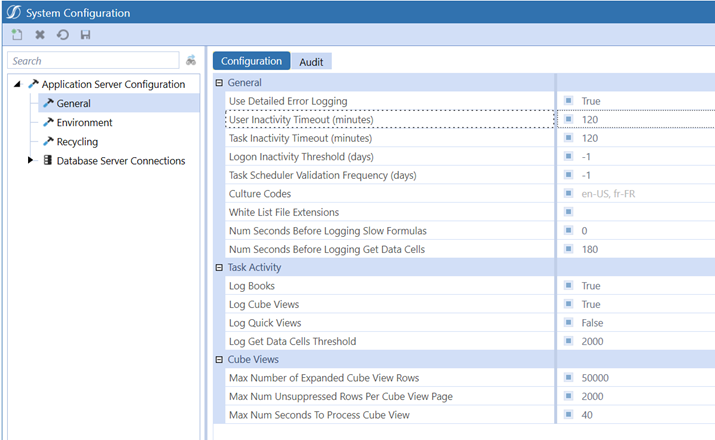
Task: Toggle the Use Detailed Error Logging value box
Action: pos(568,101)
